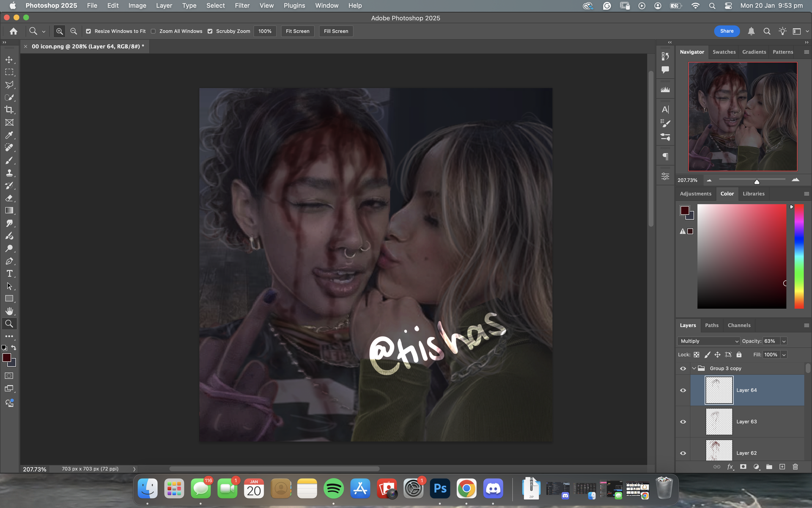Enable Zoom All Windows checkbox
Image resolution: width=812 pixels, height=508 pixels.
[x=154, y=31]
